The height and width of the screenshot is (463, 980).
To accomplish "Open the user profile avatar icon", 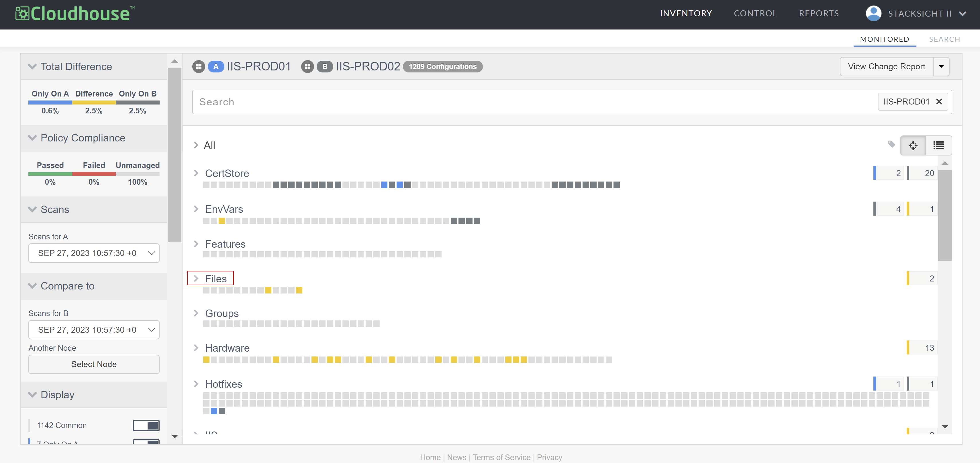I will [x=873, y=14].
